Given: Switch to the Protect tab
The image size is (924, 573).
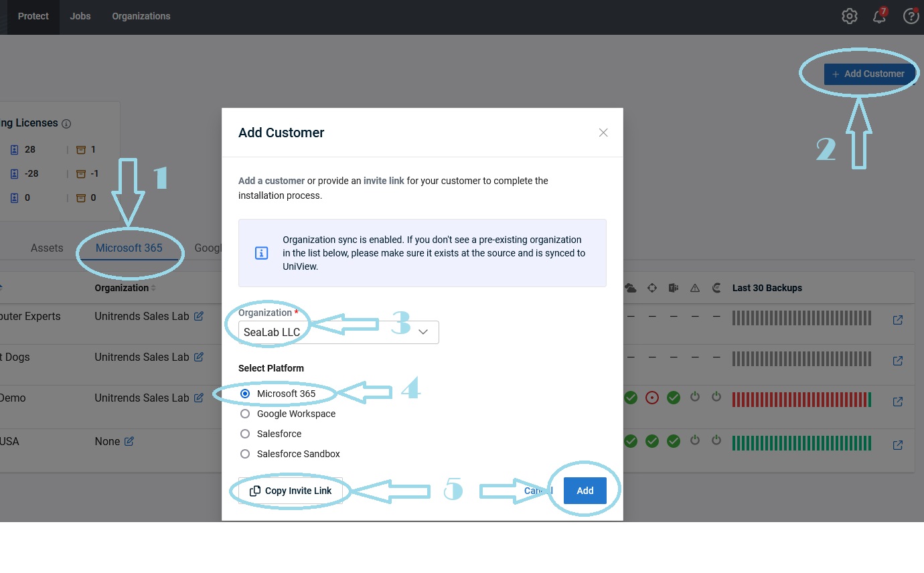Looking at the screenshot, I should coord(33,16).
